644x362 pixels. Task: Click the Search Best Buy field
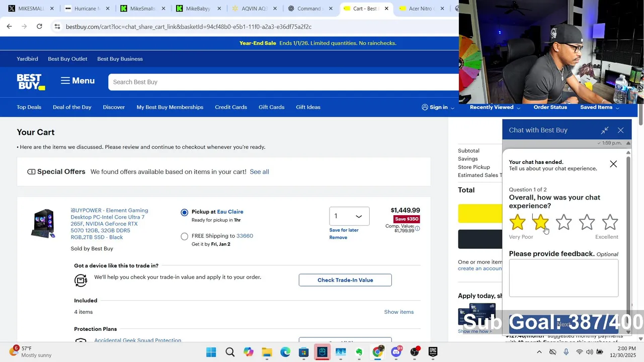(283, 82)
